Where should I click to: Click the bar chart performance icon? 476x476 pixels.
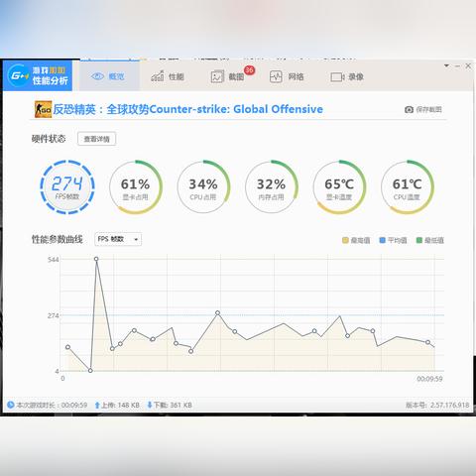pyautogui.click(x=158, y=76)
